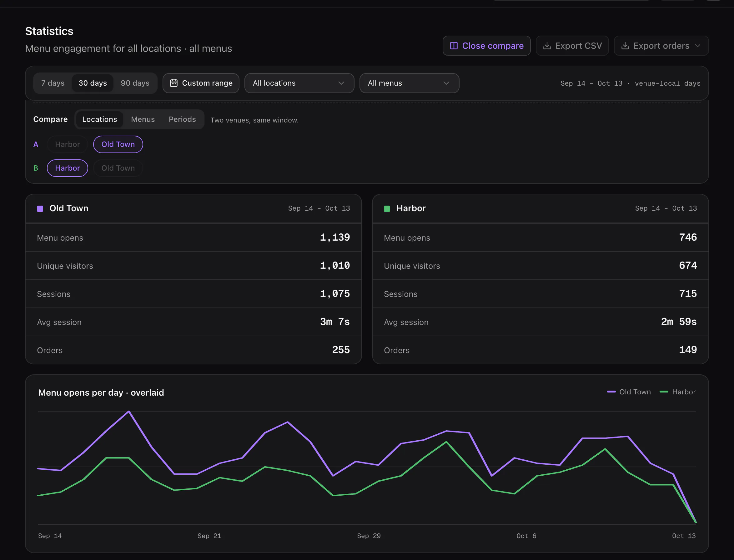Open the All locations dropdown

(x=299, y=83)
